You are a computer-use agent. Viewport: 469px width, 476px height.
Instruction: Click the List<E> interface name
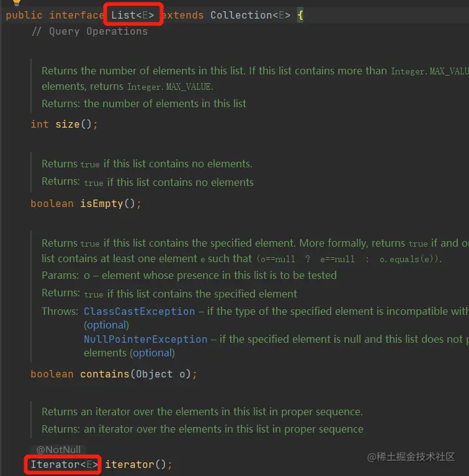[x=132, y=15]
